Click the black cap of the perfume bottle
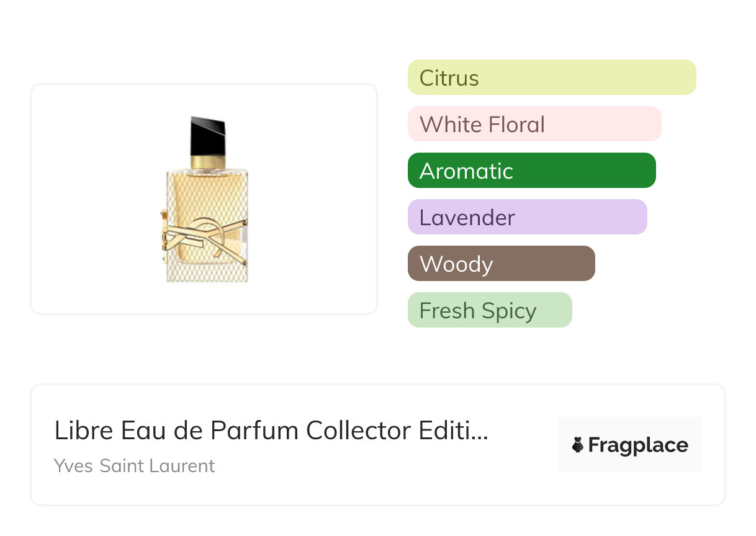The width and height of the screenshot is (756, 536). (208, 135)
